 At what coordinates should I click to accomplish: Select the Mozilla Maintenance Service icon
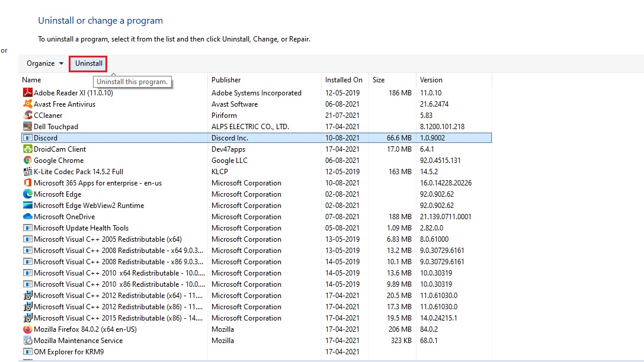coord(27,340)
